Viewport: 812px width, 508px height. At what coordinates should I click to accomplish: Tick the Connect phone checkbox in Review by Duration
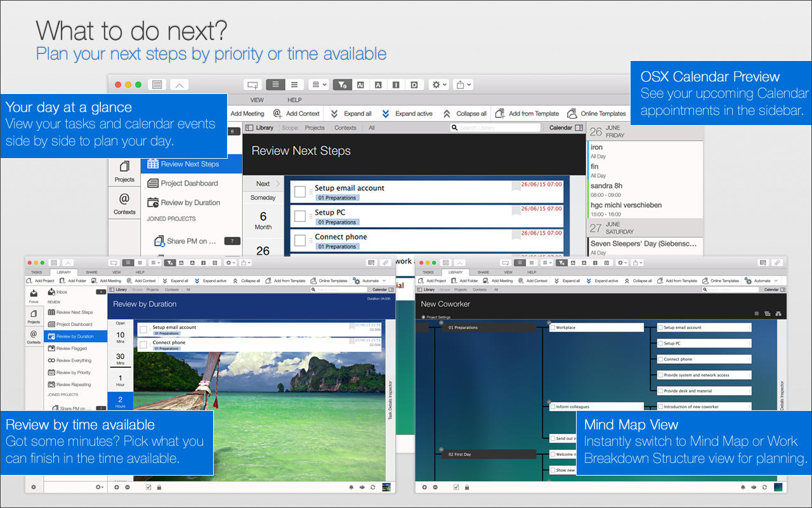pyautogui.click(x=143, y=345)
